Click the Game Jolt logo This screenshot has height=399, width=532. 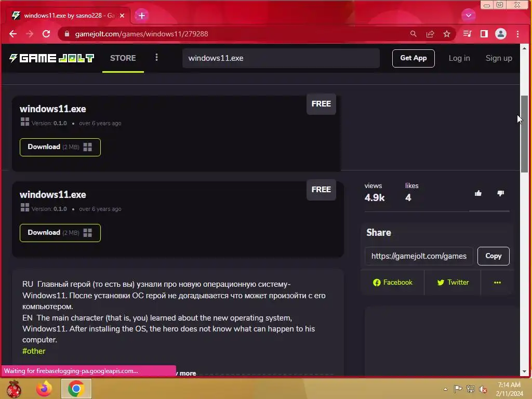click(51, 58)
